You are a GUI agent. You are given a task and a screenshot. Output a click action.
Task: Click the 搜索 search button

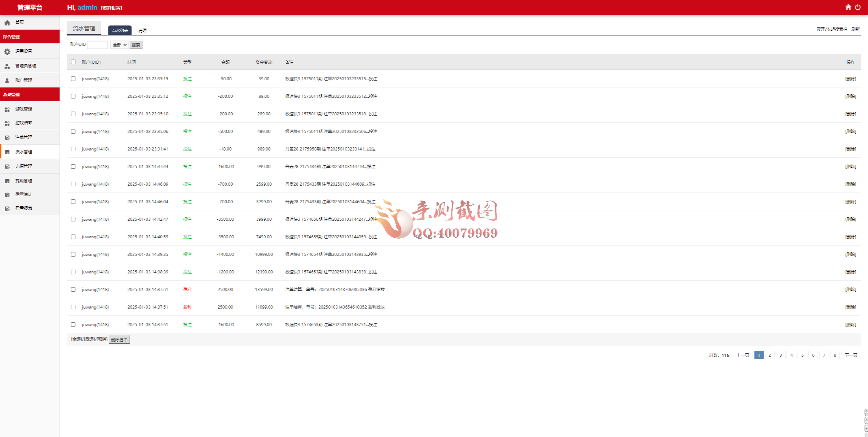135,44
